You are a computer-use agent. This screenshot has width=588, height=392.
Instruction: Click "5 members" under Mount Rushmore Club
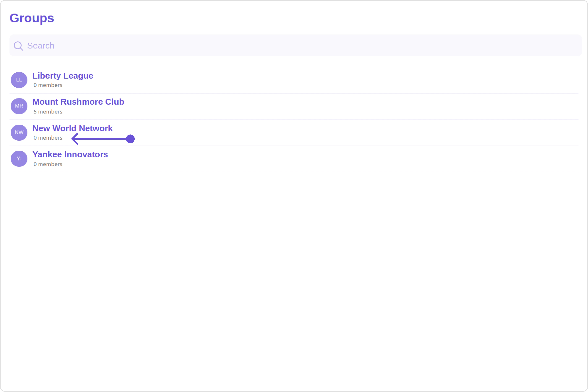pyautogui.click(x=48, y=112)
